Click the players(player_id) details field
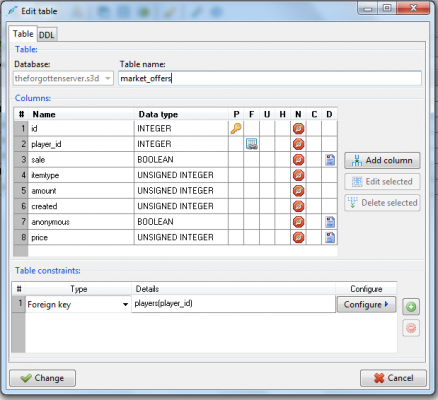The width and height of the screenshot is (438, 400). [x=233, y=304]
